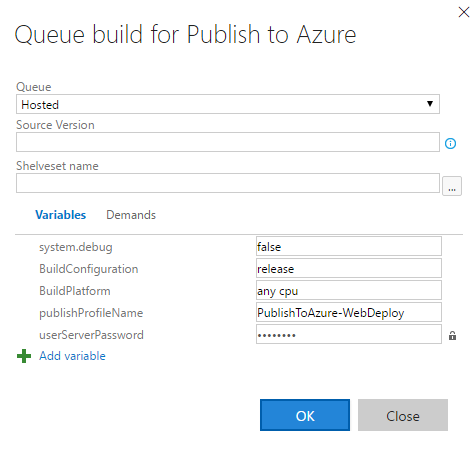The height and width of the screenshot is (449, 476).
Task: Edit the system.debug value field
Action: click(349, 246)
